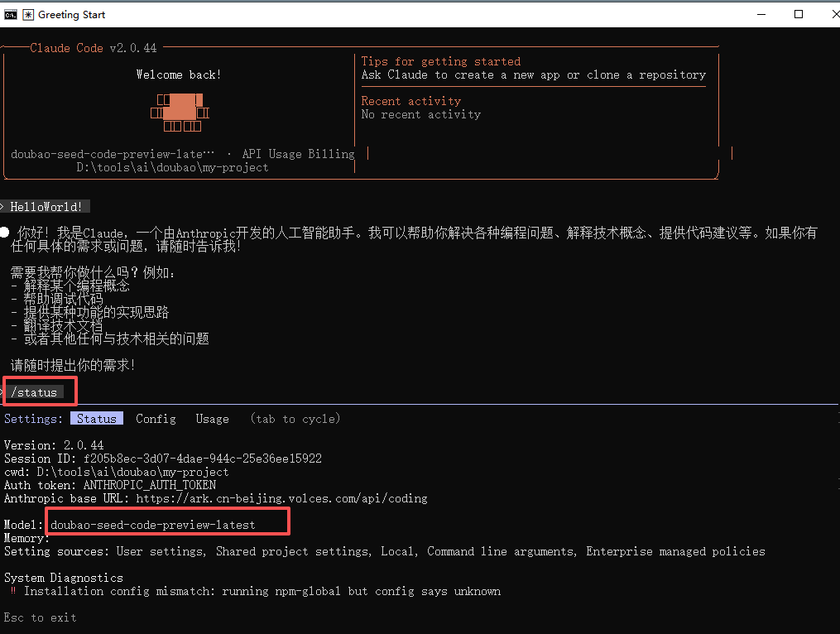Click the cwd path D:\tools\ai\doubao\my-project in Status
The width and height of the screenshot is (840, 634).
coord(132,472)
